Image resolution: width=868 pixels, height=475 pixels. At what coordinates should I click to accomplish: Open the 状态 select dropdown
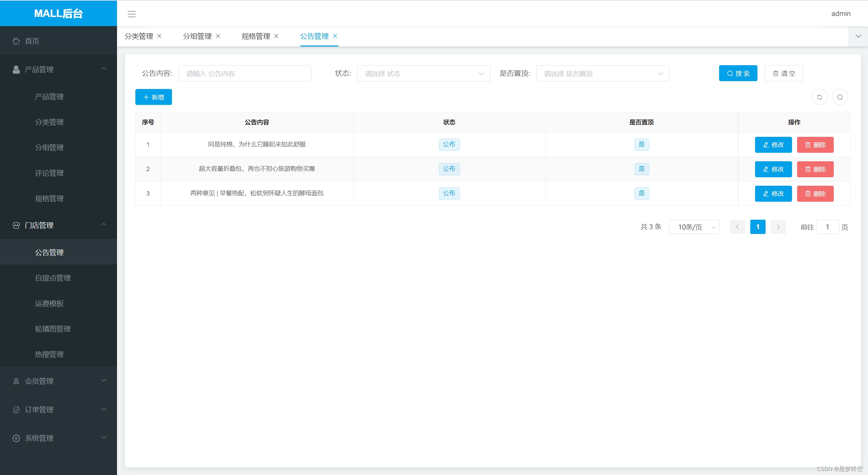[x=424, y=73]
